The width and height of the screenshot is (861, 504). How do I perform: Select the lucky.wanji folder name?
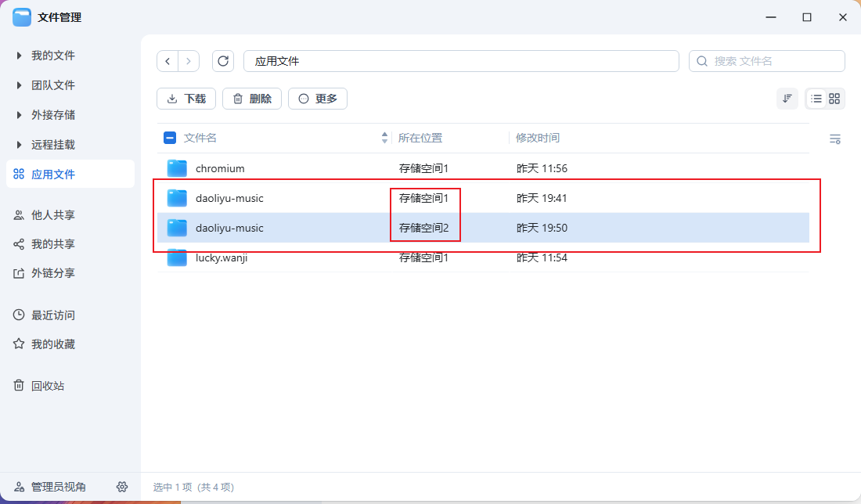click(222, 257)
